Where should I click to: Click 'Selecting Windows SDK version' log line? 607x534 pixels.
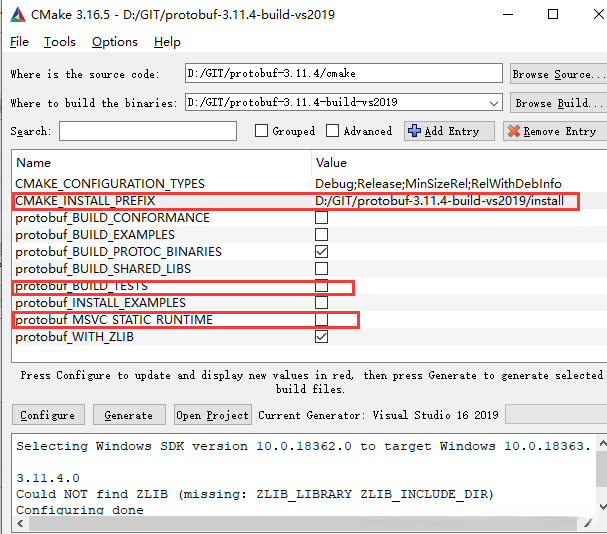click(x=304, y=446)
